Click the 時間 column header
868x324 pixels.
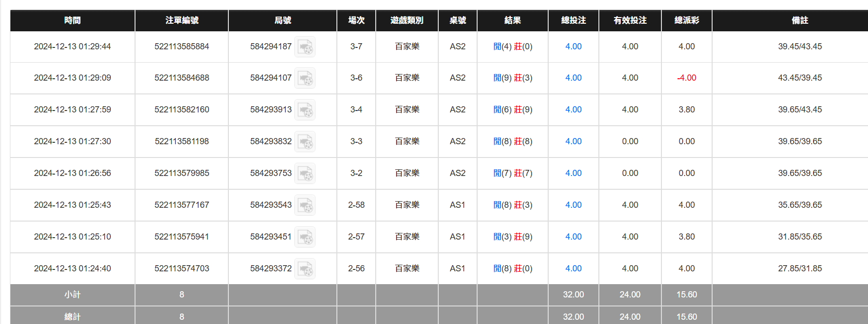point(72,20)
